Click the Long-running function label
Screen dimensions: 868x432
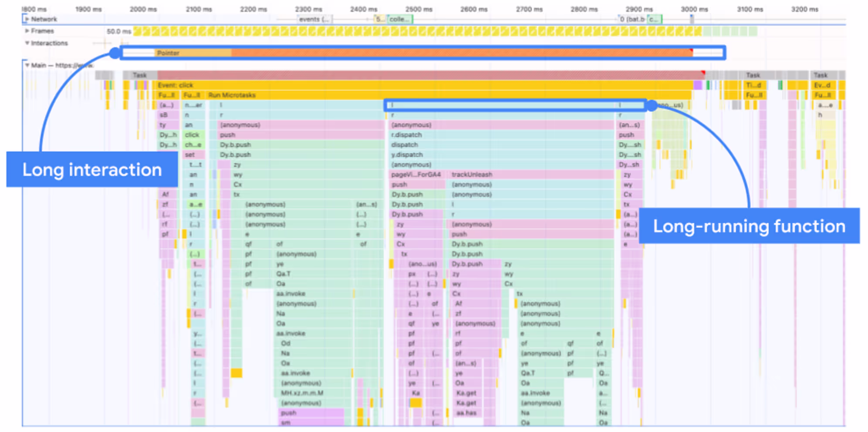click(749, 226)
